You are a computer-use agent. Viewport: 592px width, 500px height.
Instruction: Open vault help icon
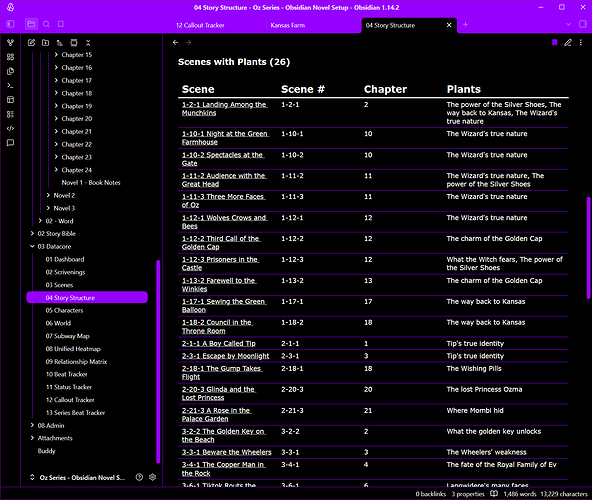pyautogui.click(x=139, y=477)
